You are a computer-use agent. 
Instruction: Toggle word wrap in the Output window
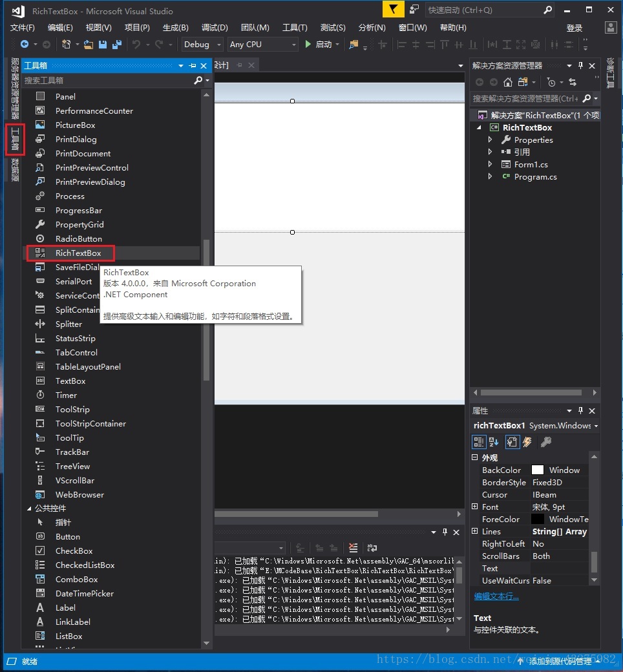tap(372, 548)
